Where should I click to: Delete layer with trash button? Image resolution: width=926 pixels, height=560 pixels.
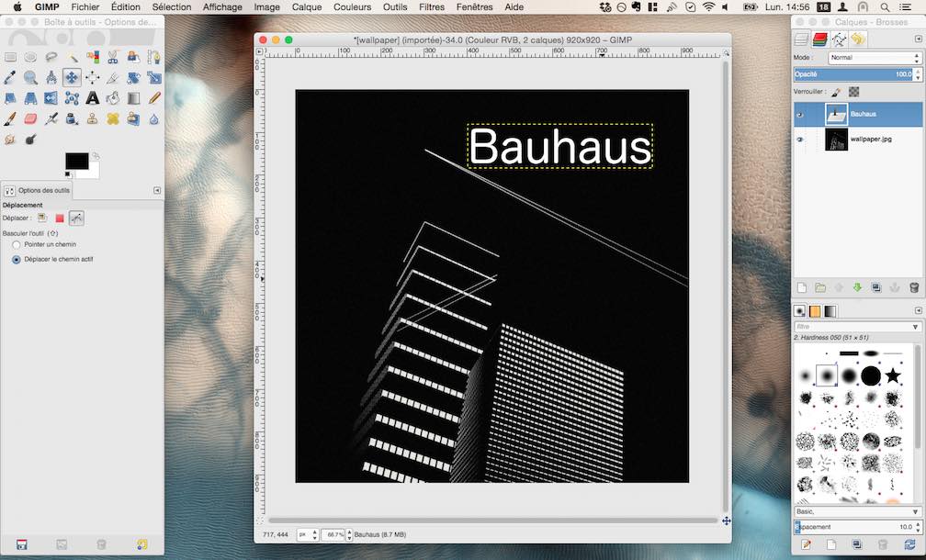(x=914, y=288)
